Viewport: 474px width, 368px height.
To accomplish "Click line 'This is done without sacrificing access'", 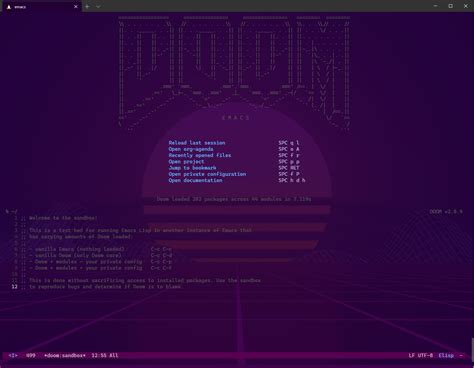I will pos(145,281).
